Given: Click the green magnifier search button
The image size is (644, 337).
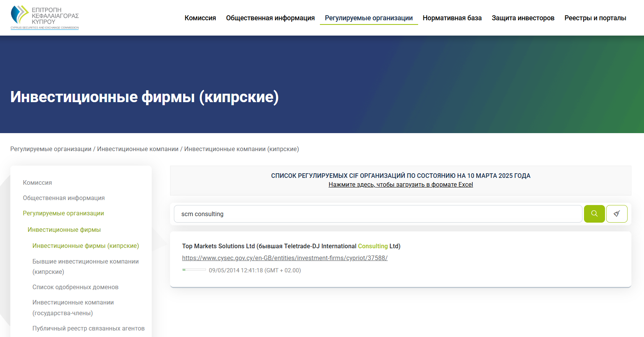Looking at the screenshot, I should point(594,214).
